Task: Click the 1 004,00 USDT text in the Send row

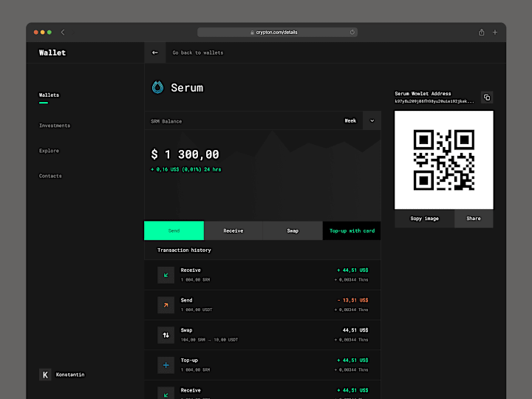Action: [x=197, y=310]
